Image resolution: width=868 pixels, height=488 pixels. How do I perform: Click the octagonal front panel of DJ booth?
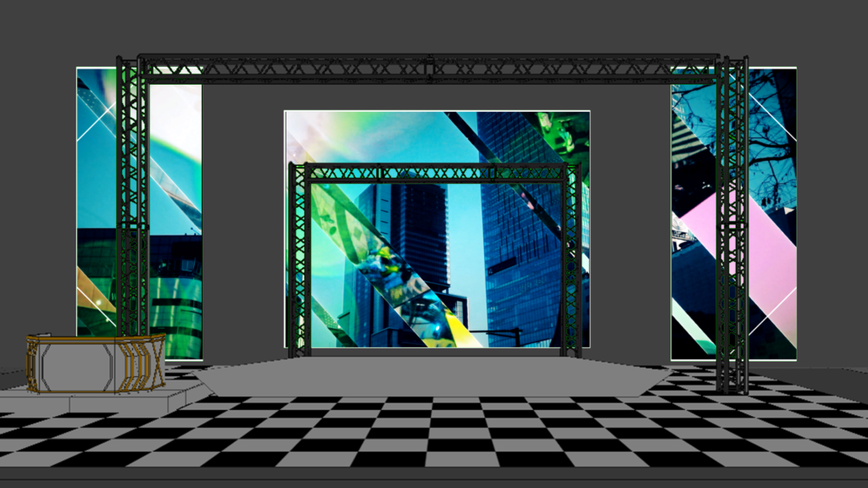[x=78, y=366]
